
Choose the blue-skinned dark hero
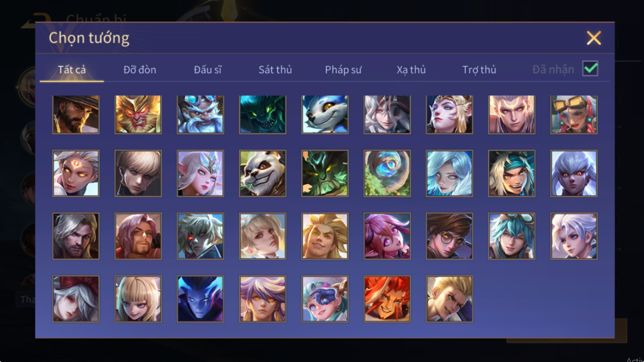[x=200, y=299]
